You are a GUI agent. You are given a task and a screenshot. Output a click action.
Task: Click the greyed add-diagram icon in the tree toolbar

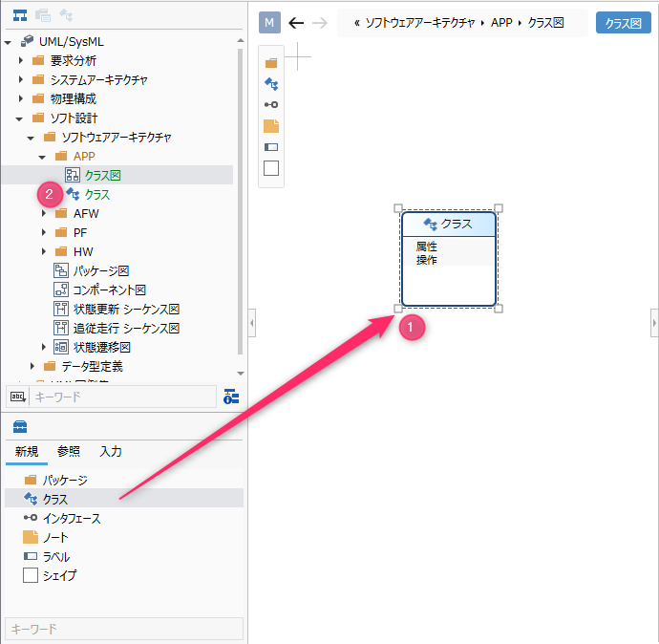click(43, 15)
